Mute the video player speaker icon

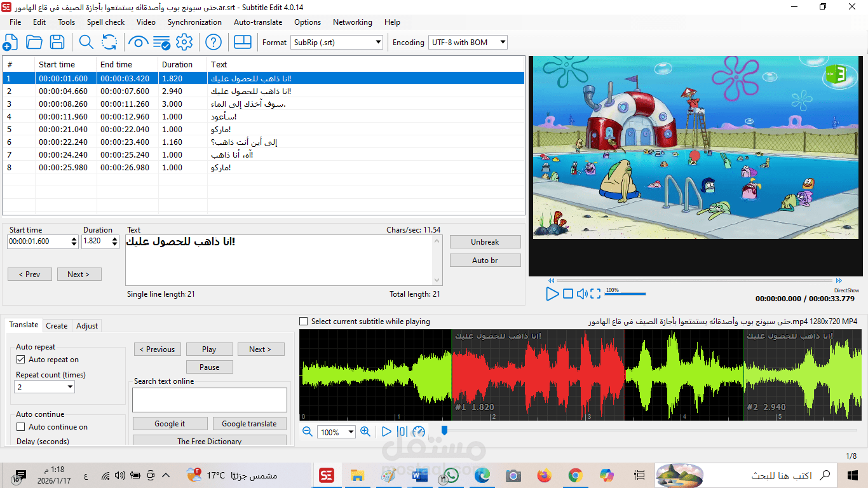[582, 294]
